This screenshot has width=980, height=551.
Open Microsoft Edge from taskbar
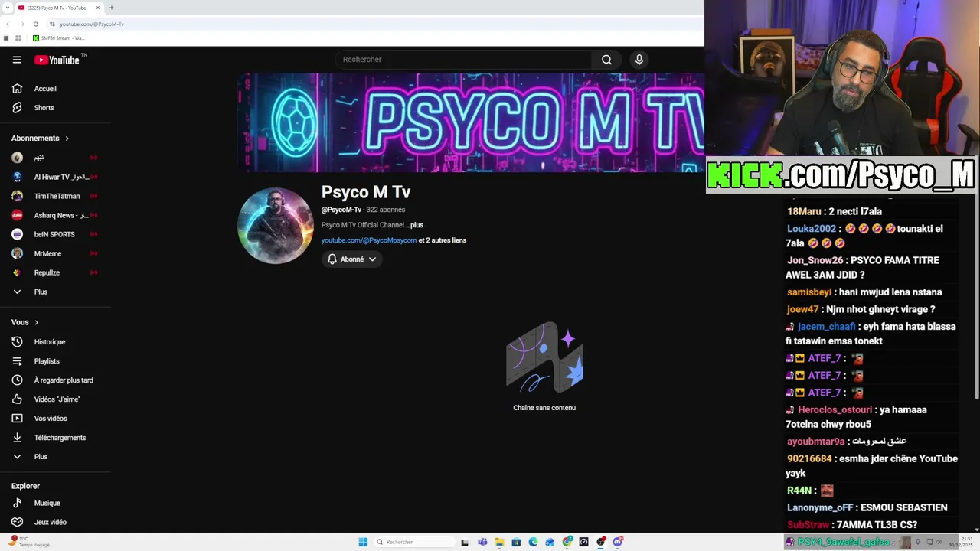pos(533,542)
